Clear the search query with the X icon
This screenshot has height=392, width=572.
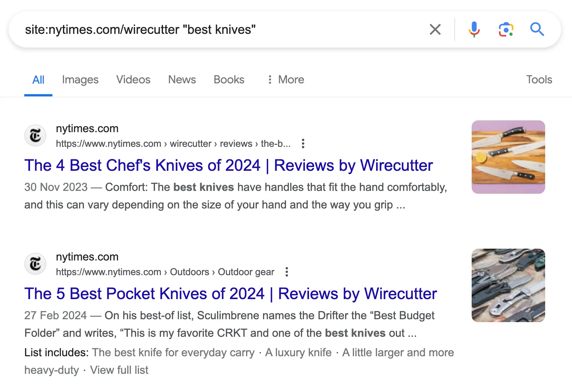pos(435,30)
